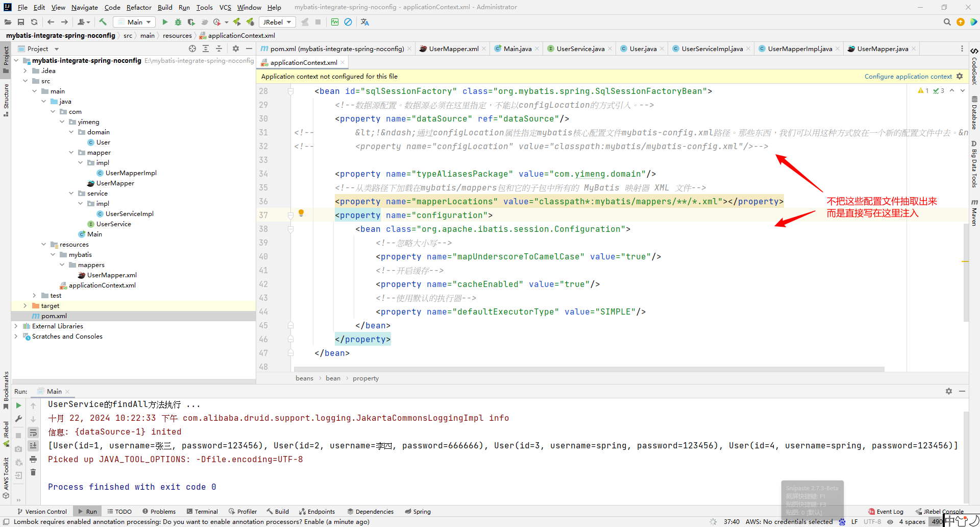Expand the test folder in tree
Viewport: 980px width, 527px height.
click(34, 295)
